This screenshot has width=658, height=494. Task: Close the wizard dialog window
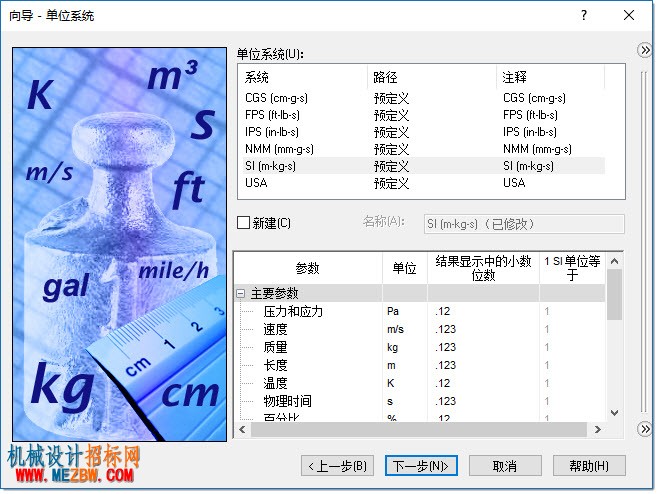[x=629, y=16]
